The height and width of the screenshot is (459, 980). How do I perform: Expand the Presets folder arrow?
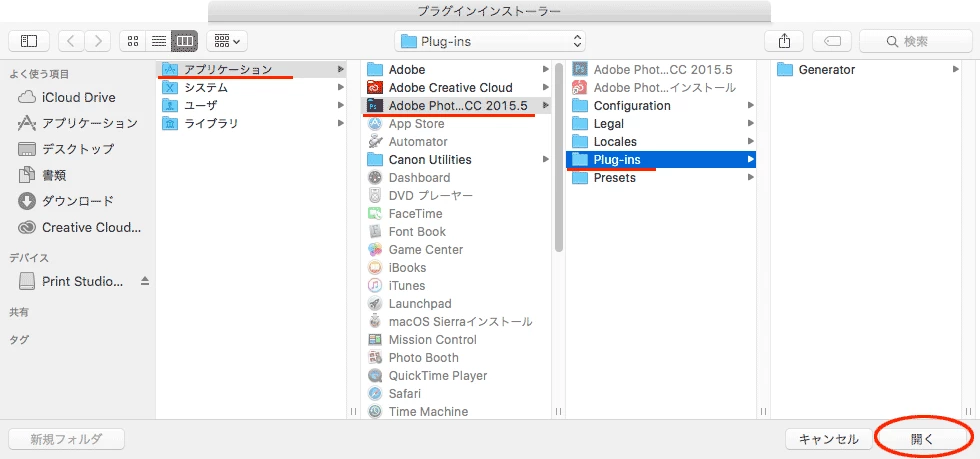coord(751,178)
